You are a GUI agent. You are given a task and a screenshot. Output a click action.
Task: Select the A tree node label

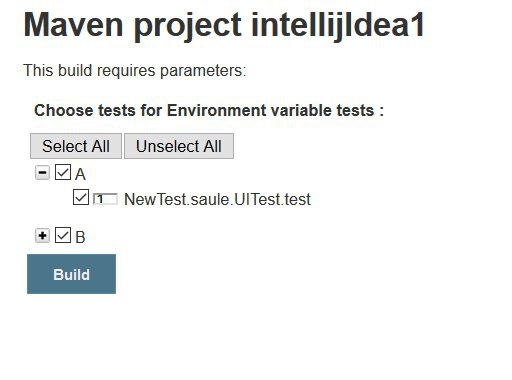80,174
